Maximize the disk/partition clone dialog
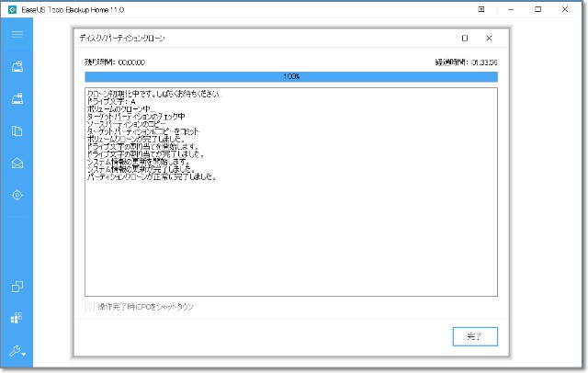The height and width of the screenshot is (373, 588). 465,39
